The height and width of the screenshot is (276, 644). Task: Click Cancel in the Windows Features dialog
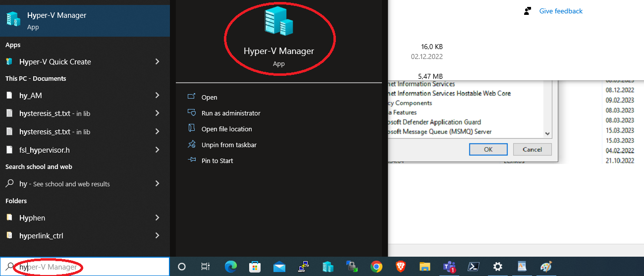(532, 150)
